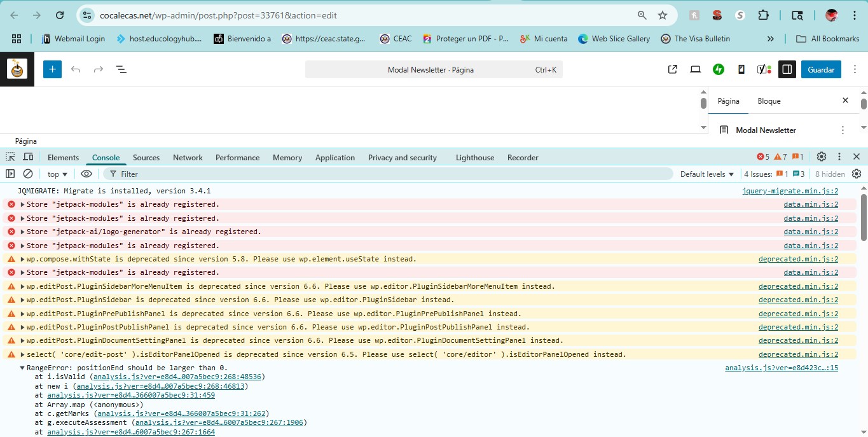Open the tab search icon beside extensions
Screen dimensions: 868x437
797,15
